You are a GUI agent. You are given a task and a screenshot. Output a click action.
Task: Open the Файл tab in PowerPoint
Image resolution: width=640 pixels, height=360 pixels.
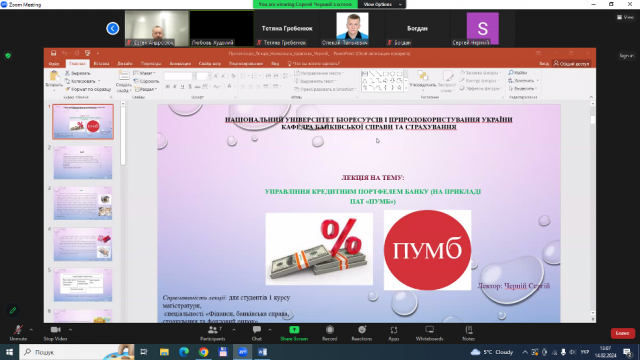54,64
